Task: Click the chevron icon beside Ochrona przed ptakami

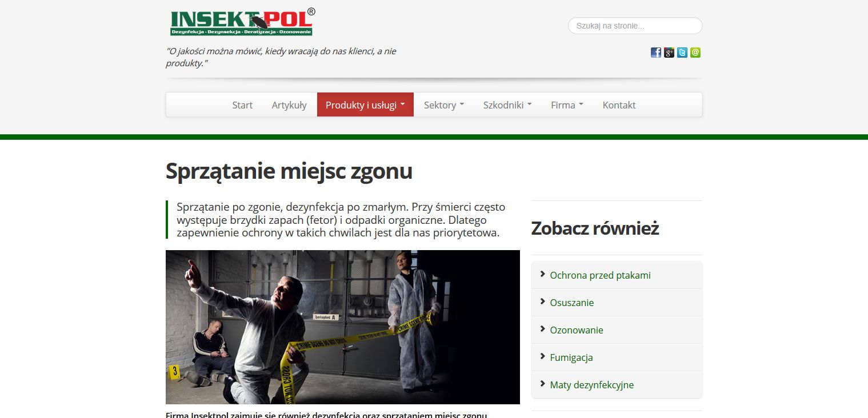Action: 542,274
